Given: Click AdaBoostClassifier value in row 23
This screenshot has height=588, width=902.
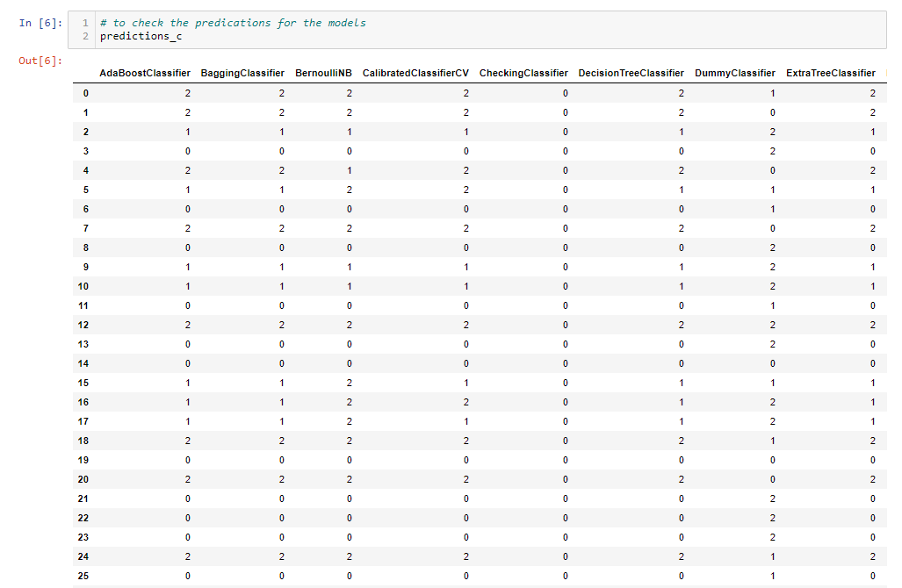Looking at the screenshot, I should 188,537.
